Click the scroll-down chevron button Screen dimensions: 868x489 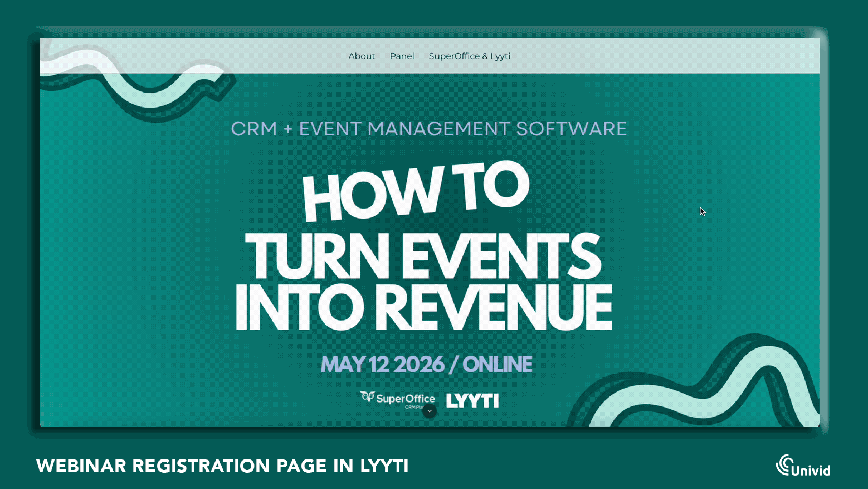pos(430,411)
